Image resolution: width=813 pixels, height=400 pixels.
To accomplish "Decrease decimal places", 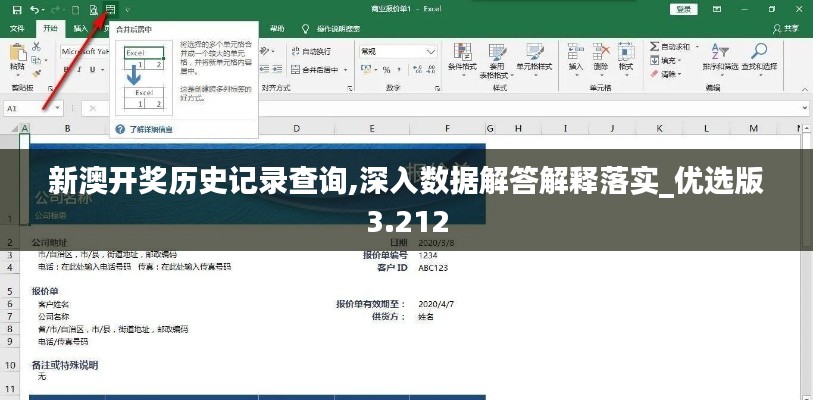I will click(x=431, y=70).
